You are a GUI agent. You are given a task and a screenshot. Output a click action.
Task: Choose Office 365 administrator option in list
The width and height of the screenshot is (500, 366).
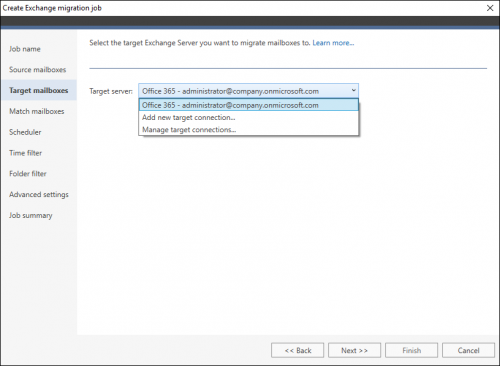(x=249, y=105)
